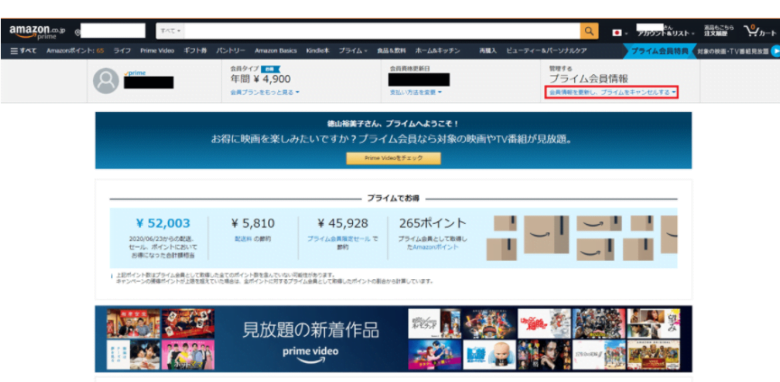The image size is (780, 382).
Task: Click the Japan flag language icon
Action: [617, 33]
